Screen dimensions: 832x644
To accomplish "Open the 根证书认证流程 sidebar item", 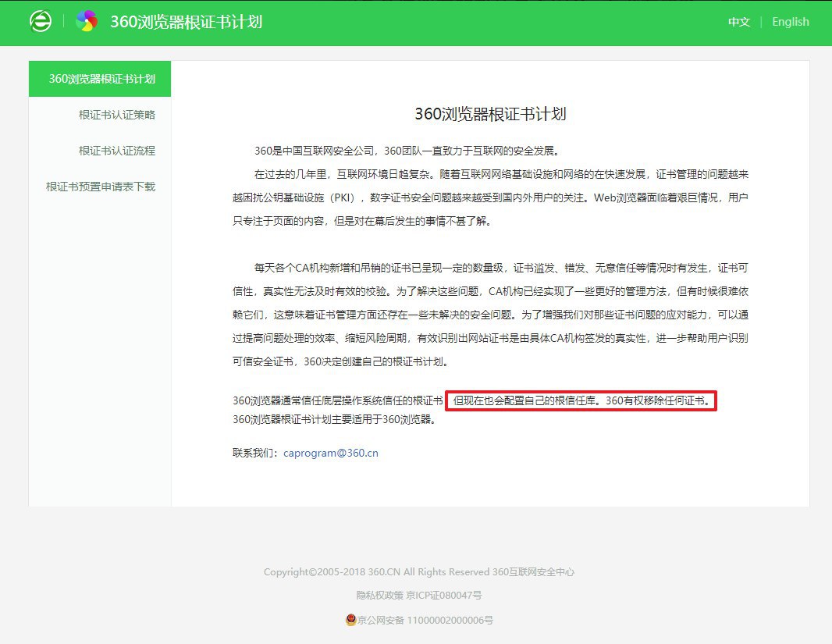I will (116, 151).
